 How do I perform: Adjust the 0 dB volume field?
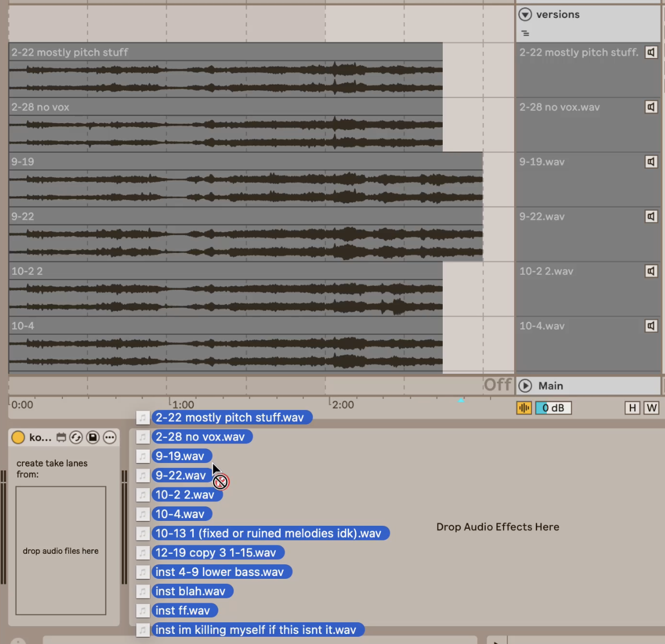(x=553, y=408)
